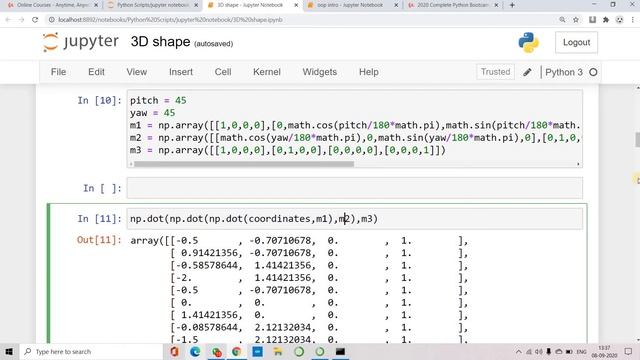Click the site info icon in address bar

pos(51,20)
